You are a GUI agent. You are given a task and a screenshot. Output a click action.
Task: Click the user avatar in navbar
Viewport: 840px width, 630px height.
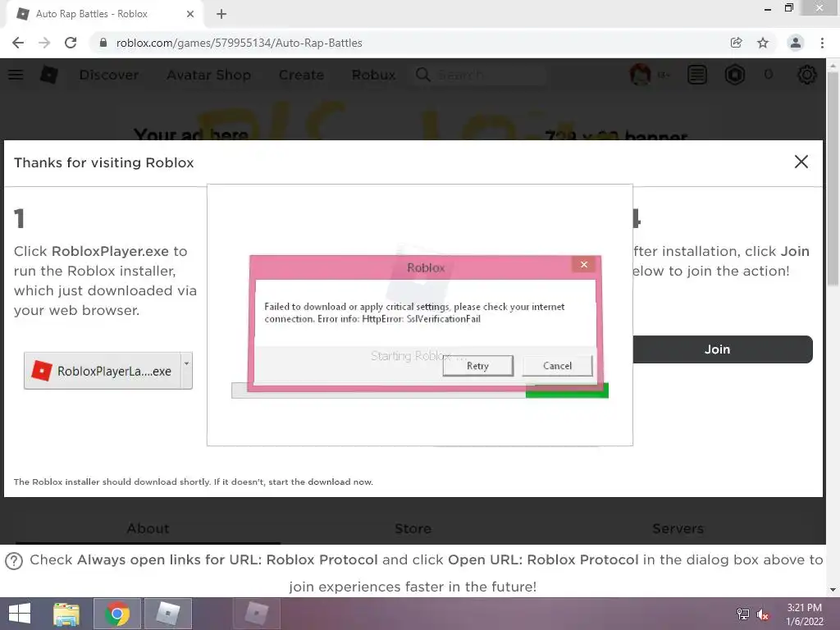pyautogui.click(x=640, y=75)
